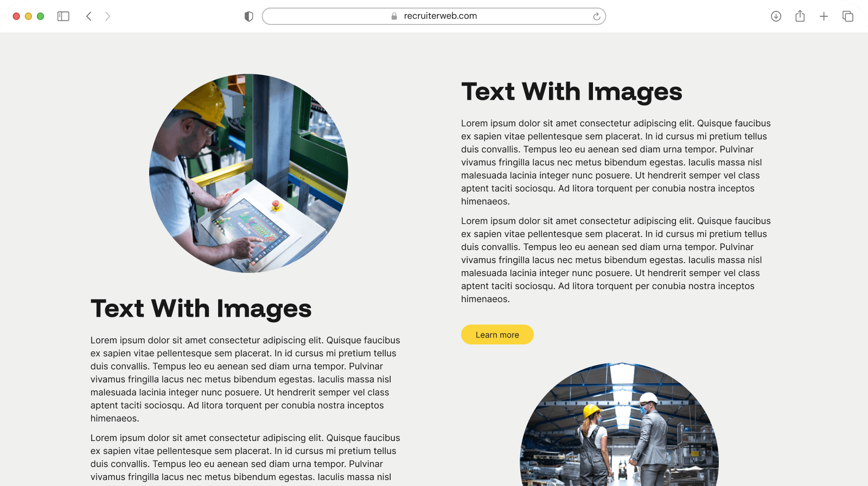Click the circular worker at control panel image

248,174
